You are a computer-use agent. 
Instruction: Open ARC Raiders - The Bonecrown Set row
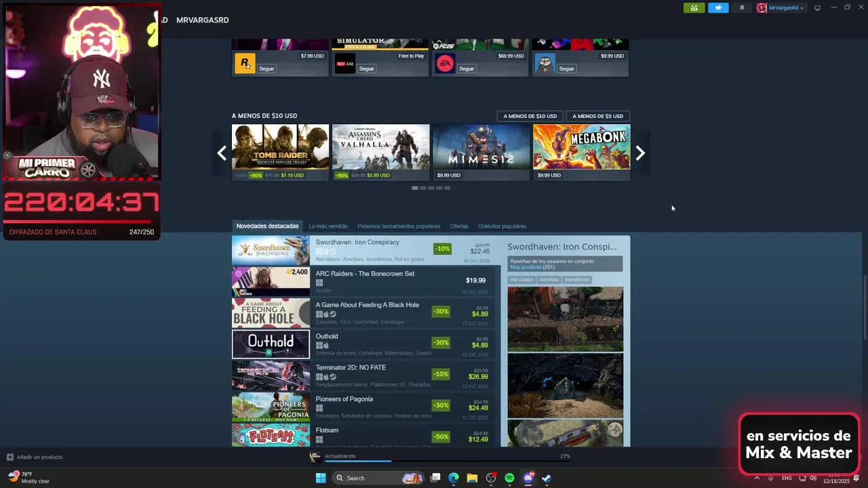pyautogui.click(x=363, y=281)
